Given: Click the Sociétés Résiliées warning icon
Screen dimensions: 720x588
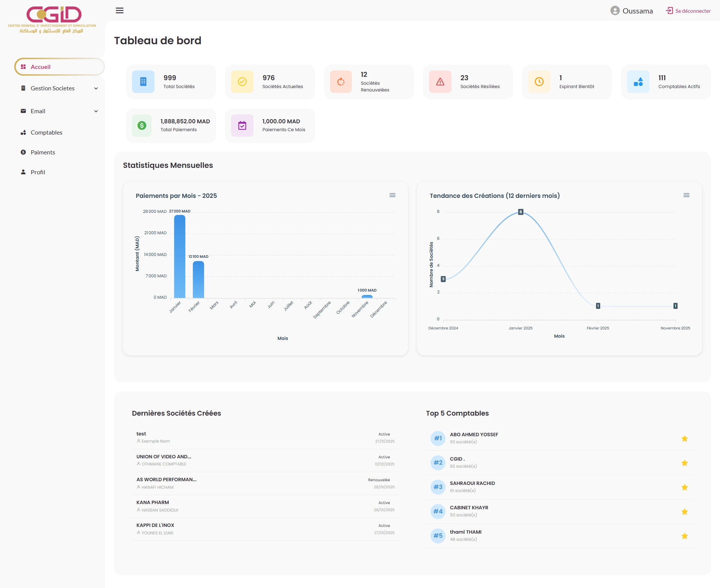Looking at the screenshot, I should click(x=440, y=81).
